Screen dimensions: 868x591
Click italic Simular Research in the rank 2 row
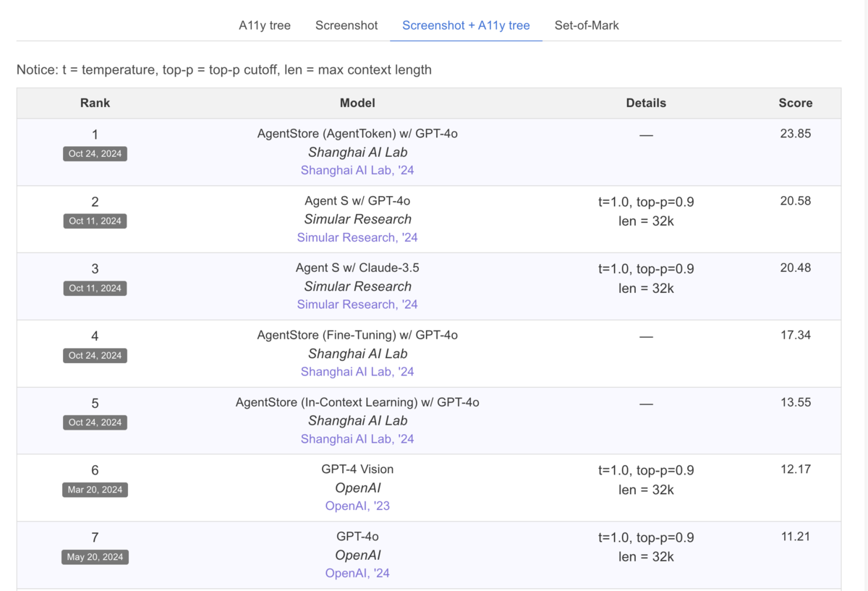357,219
